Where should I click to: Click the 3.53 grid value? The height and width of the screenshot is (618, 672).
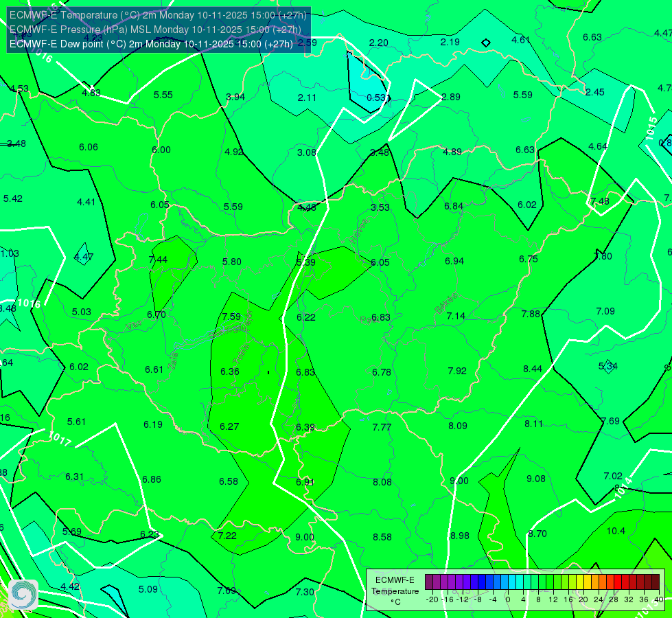pyautogui.click(x=380, y=207)
